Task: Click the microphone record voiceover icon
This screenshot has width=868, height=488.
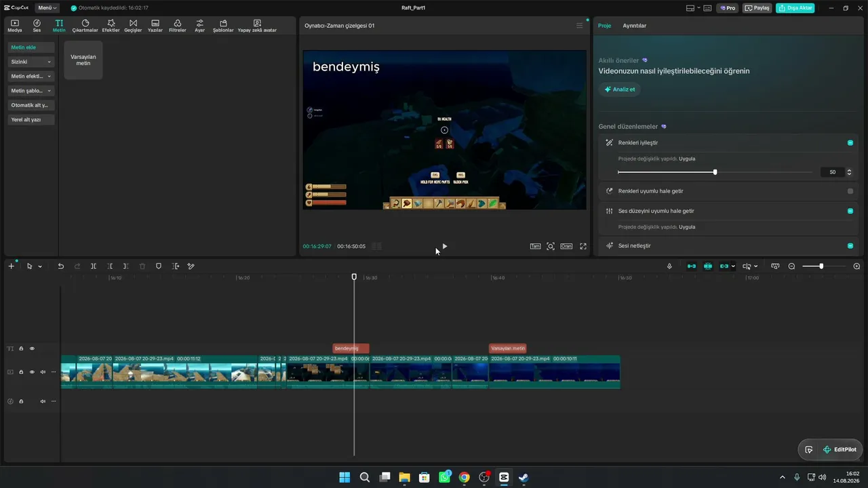Action: pos(669,266)
